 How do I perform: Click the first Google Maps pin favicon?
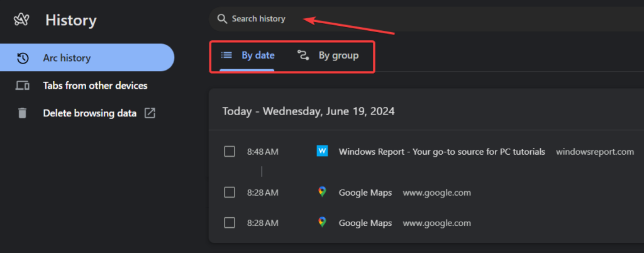[x=322, y=192]
